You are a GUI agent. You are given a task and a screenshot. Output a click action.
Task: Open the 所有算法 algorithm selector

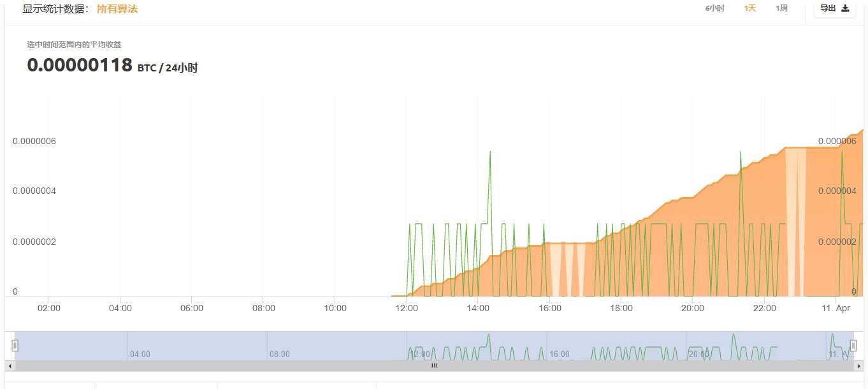coord(117,9)
